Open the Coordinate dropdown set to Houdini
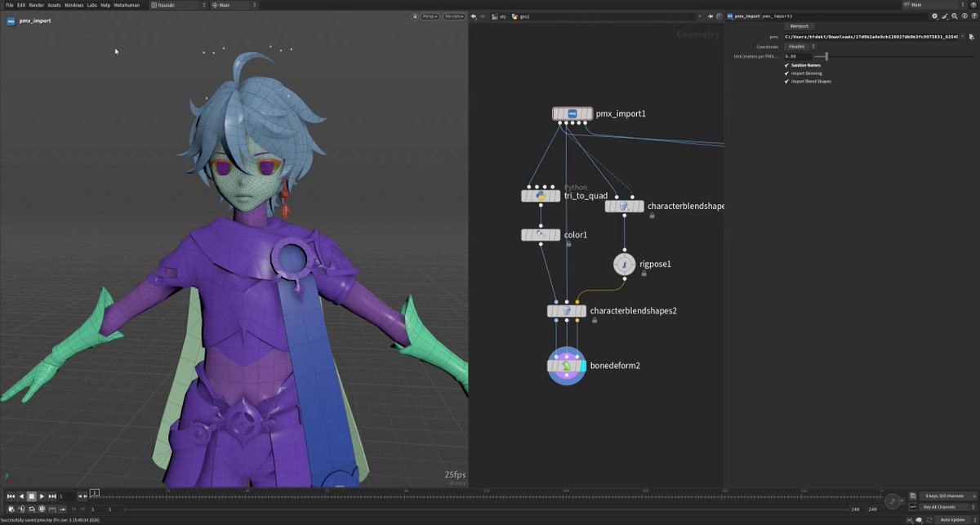The image size is (980, 525). click(x=800, y=47)
